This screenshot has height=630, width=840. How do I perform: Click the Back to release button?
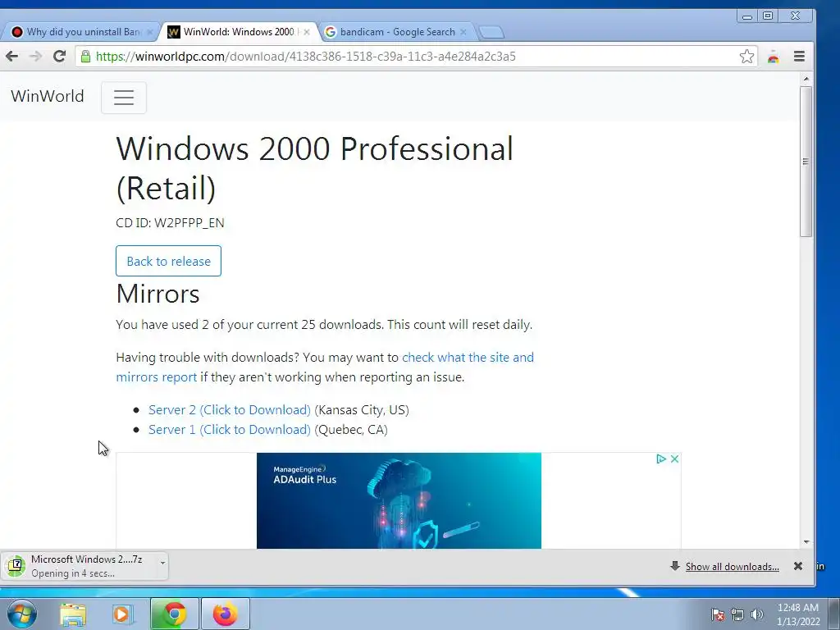tap(168, 261)
